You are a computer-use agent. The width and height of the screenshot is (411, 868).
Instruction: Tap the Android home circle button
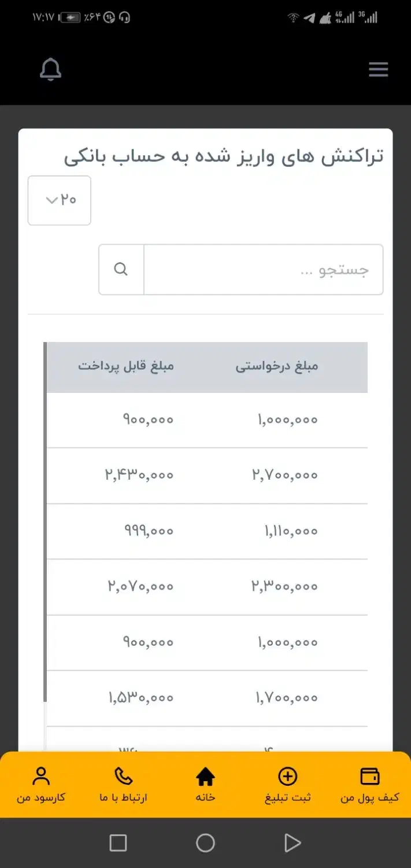(205, 843)
